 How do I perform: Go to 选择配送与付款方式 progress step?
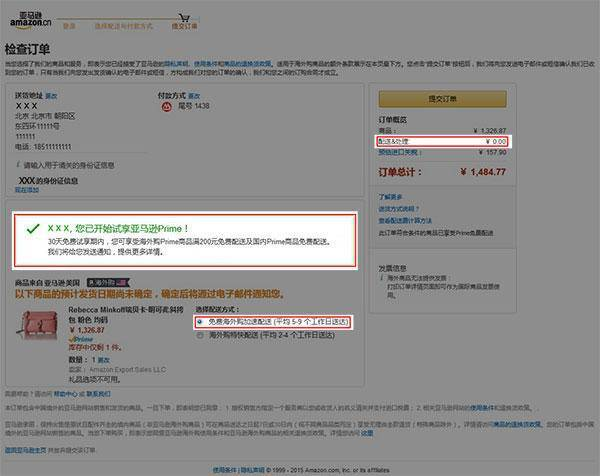[x=124, y=26]
